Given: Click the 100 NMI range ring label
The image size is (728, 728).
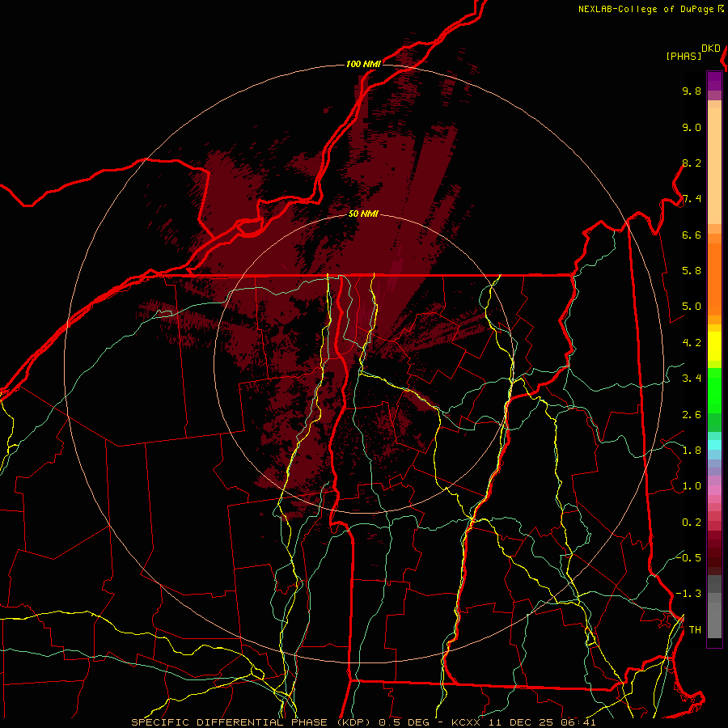Looking at the screenshot, I should pyautogui.click(x=363, y=64).
